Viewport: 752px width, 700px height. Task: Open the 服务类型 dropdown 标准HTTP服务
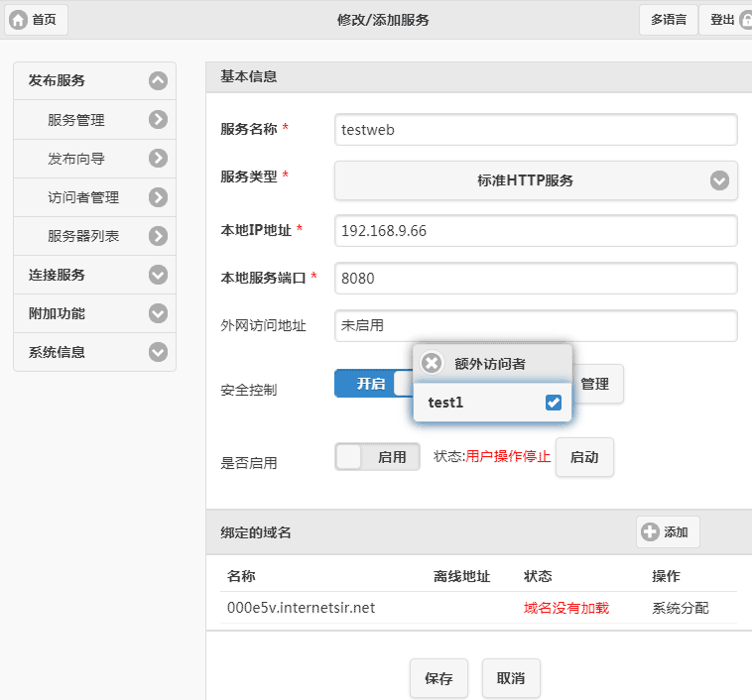pos(536,180)
